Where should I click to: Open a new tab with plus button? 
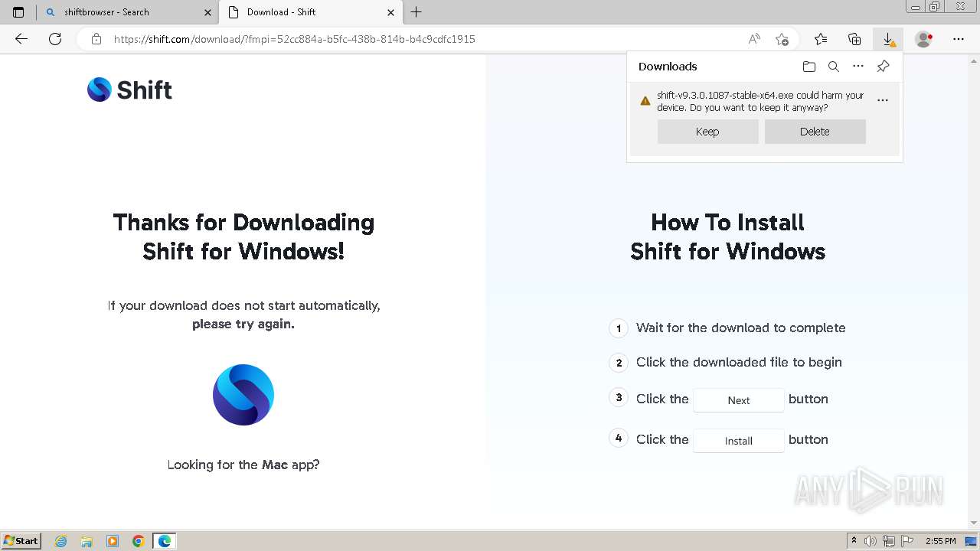click(416, 12)
